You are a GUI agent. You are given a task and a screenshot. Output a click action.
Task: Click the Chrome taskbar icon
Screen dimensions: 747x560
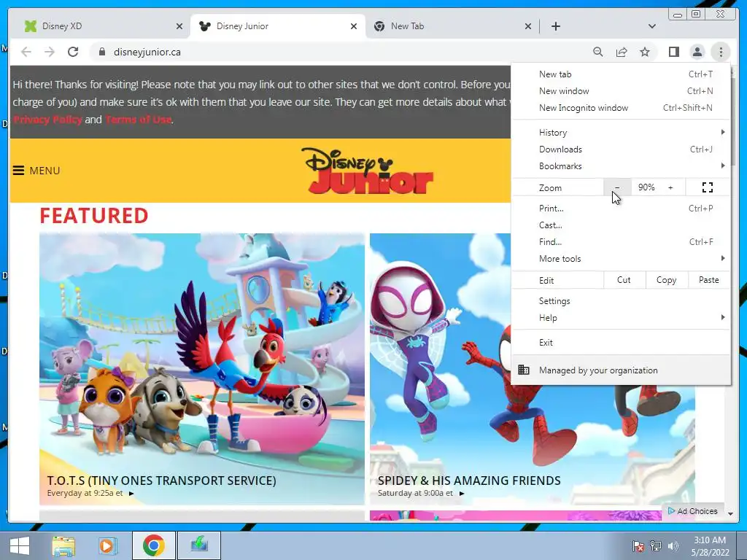[x=153, y=545]
